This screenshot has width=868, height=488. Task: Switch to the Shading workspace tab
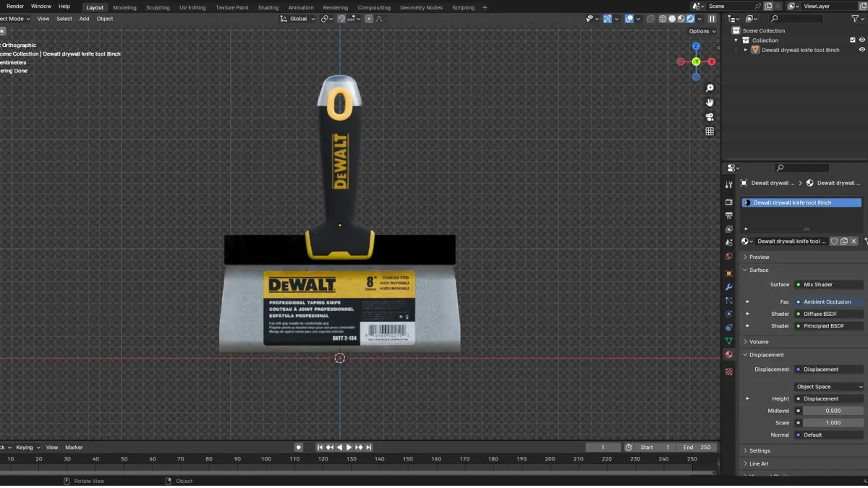268,7
